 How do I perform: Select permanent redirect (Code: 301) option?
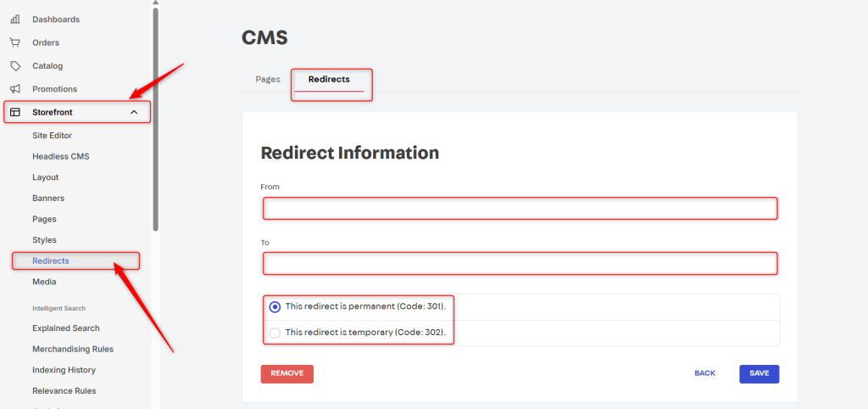pyautogui.click(x=275, y=307)
